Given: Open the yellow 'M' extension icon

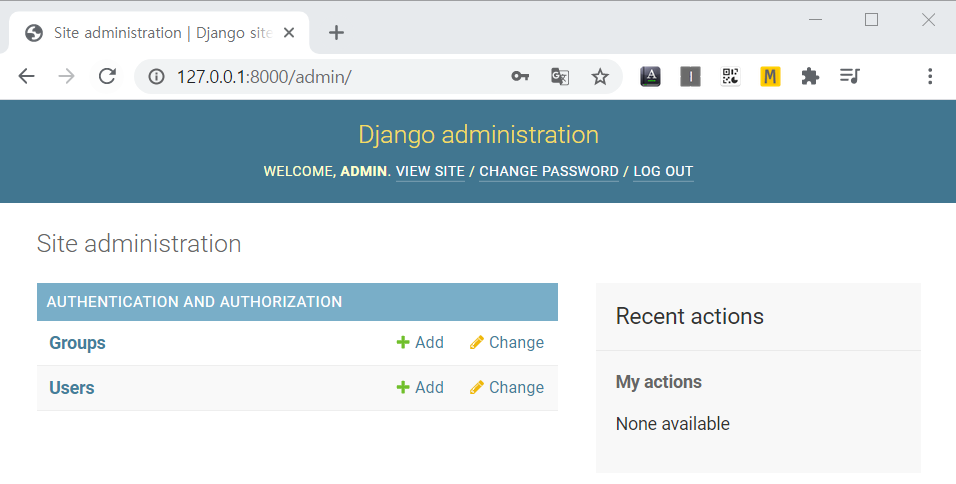Looking at the screenshot, I should coord(770,76).
